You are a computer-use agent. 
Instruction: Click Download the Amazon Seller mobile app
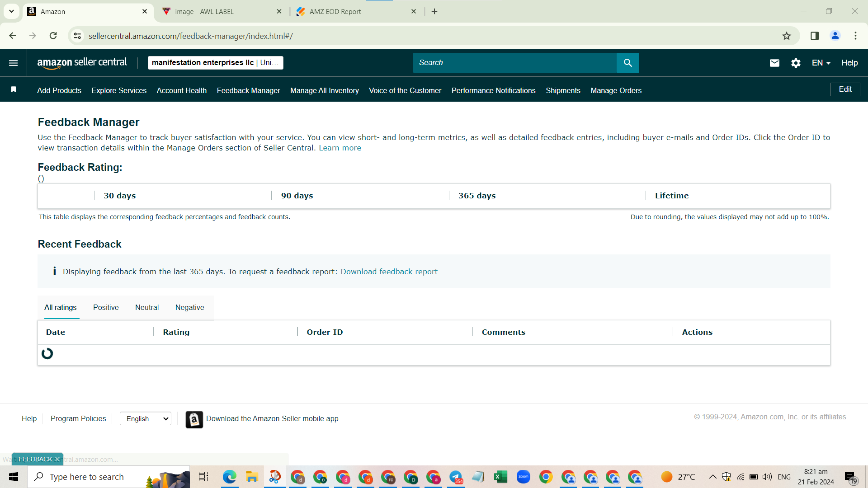[x=272, y=419]
